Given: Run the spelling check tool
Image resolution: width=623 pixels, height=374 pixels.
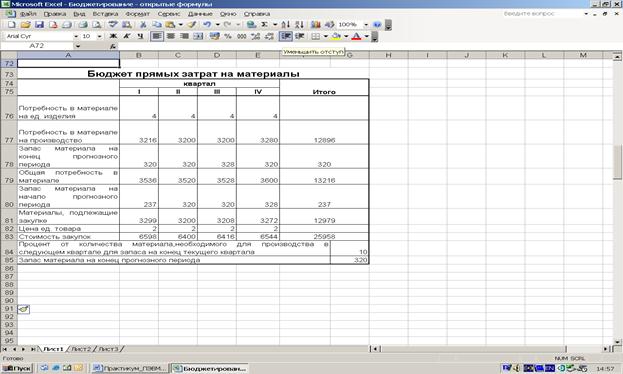Looking at the screenshot, I should pos(113,25).
